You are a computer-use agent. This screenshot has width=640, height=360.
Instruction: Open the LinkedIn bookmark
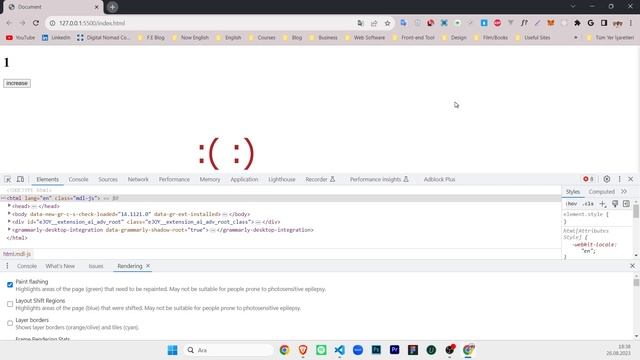(56, 38)
